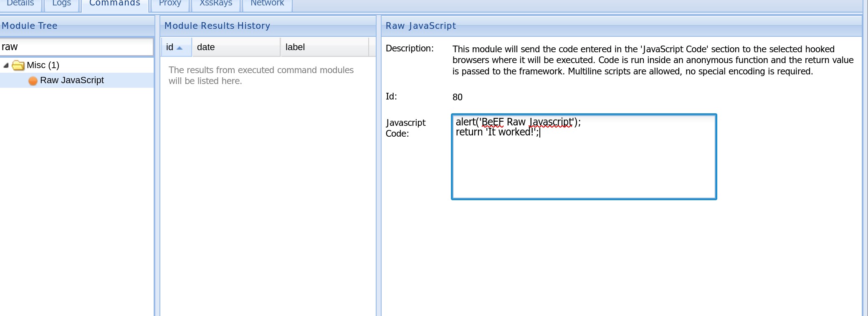Click the id column header text

pos(170,47)
